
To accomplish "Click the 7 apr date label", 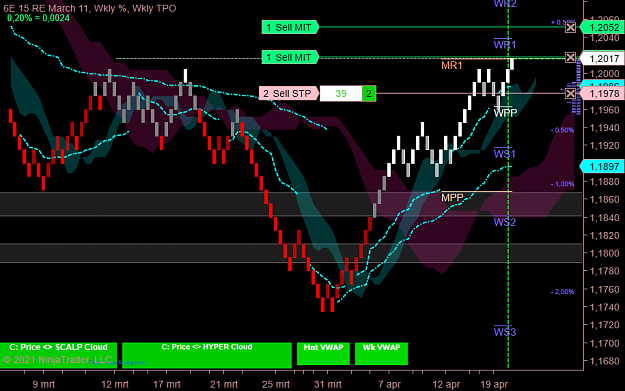I will [389, 385].
